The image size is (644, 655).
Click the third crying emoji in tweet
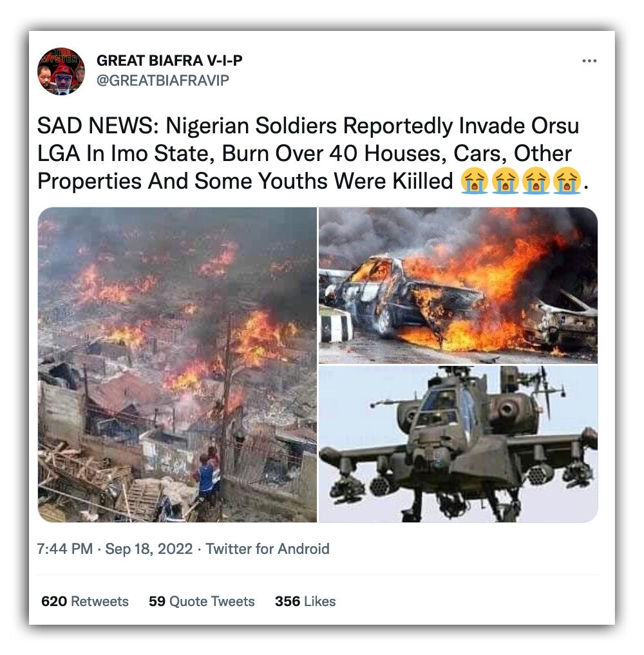(536, 181)
